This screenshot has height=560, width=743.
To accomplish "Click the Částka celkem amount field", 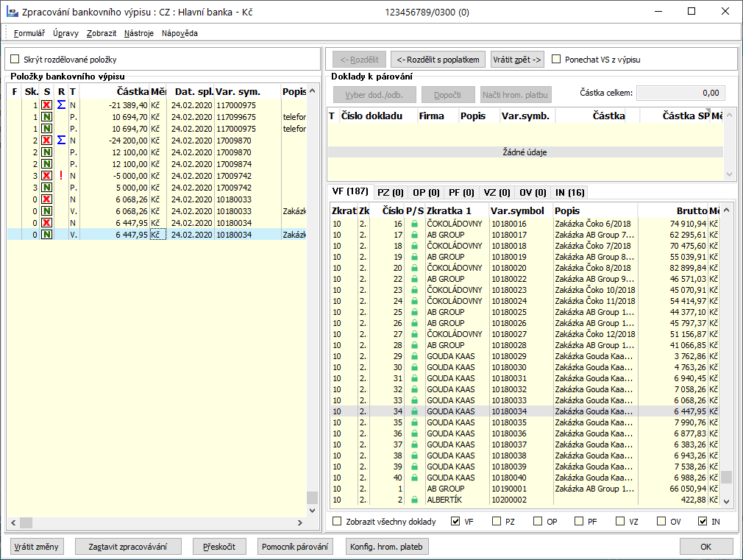I will click(680, 93).
